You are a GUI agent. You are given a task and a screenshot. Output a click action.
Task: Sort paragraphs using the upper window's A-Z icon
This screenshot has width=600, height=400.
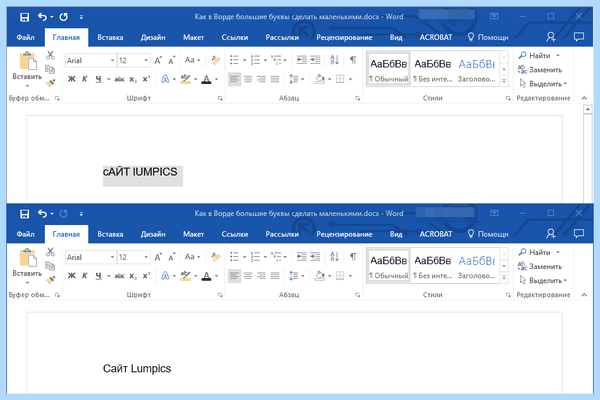pyautogui.click(x=334, y=60)
